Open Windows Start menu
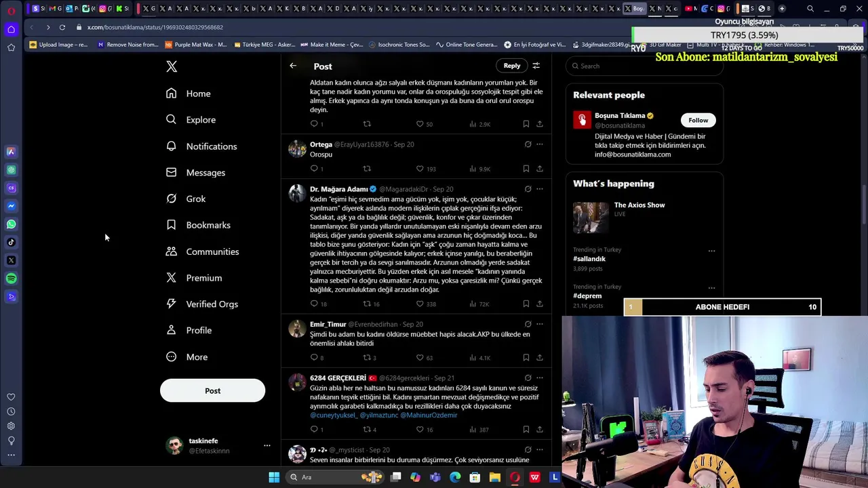868x488 pixels. click(x=274, y=477)
